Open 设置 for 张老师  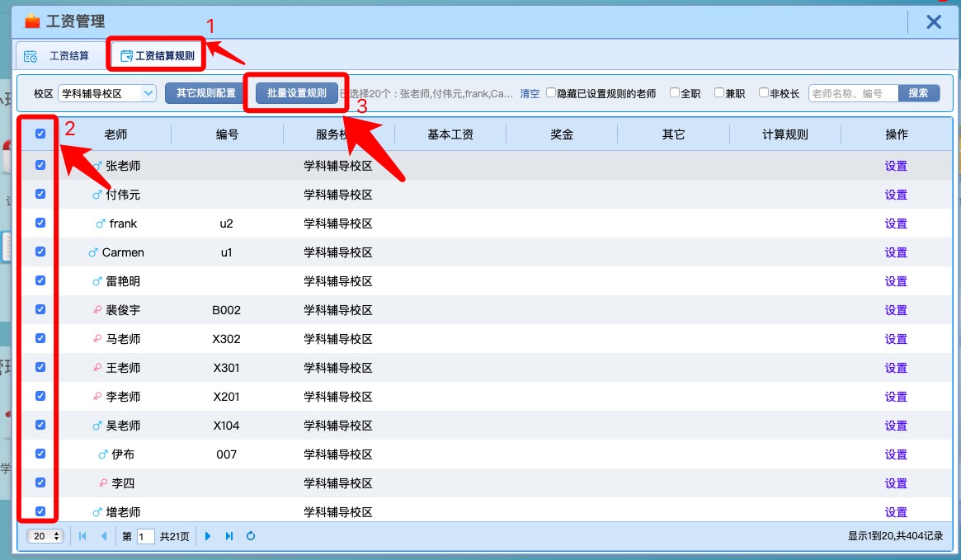tap(896, 166)
